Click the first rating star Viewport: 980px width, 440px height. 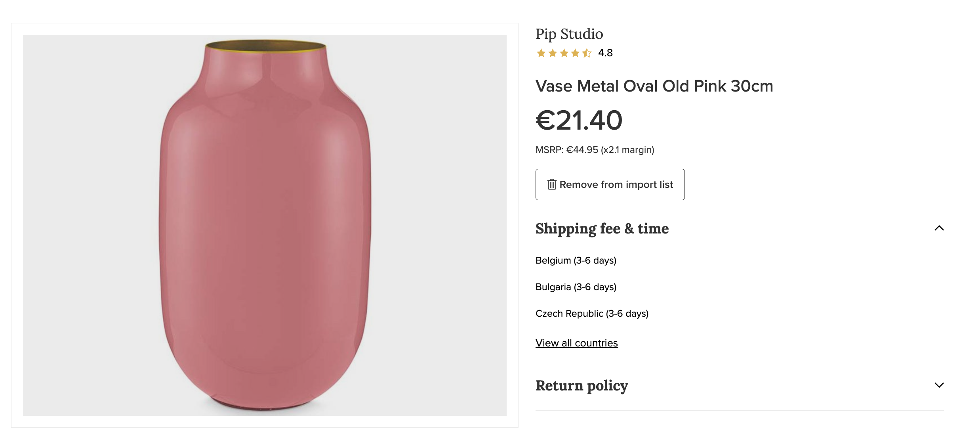[x=541, y=53]
